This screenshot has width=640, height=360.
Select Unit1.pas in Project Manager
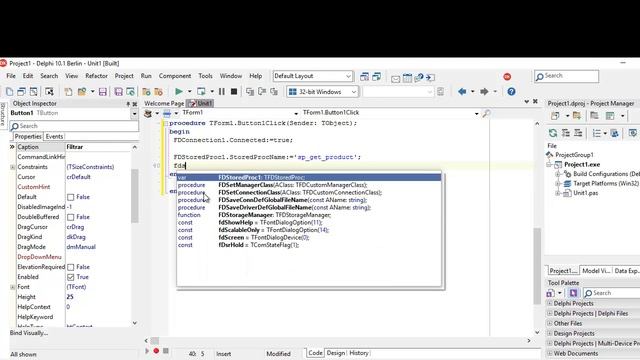click(585, 193)
